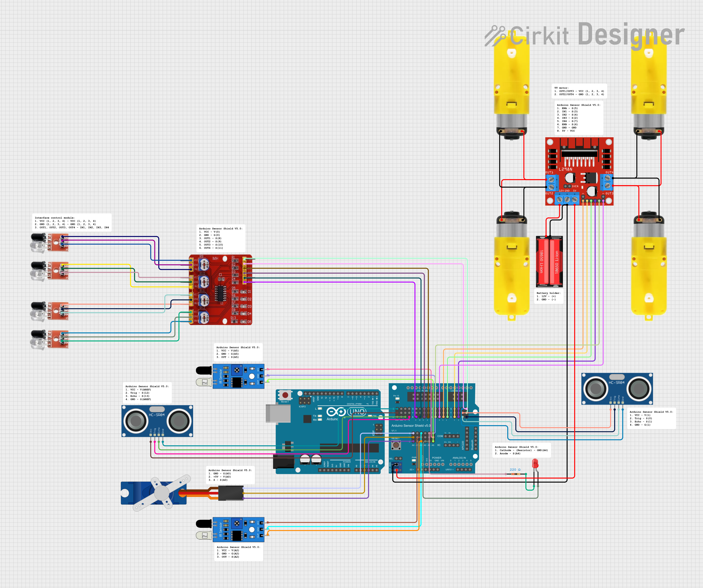The image size is (703, 588).
Task: Click the Bluetooth header on the Sensor Shield
Action: [x=476, y=438]
